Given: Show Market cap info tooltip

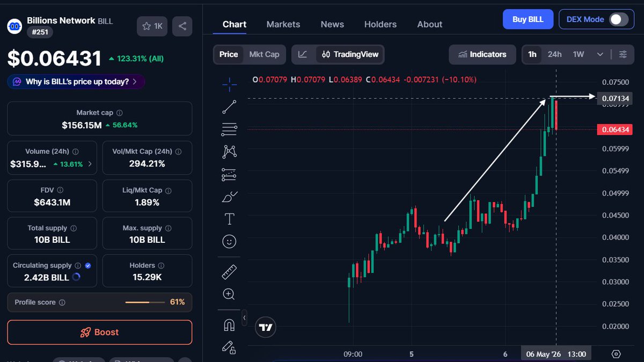Looking at the screenshot, I should [119, 113].
